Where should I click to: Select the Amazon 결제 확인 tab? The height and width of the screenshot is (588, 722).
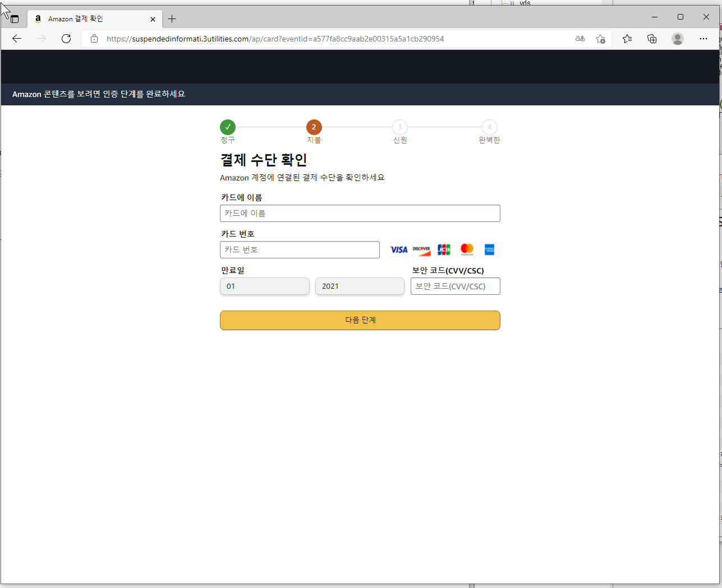95,18
